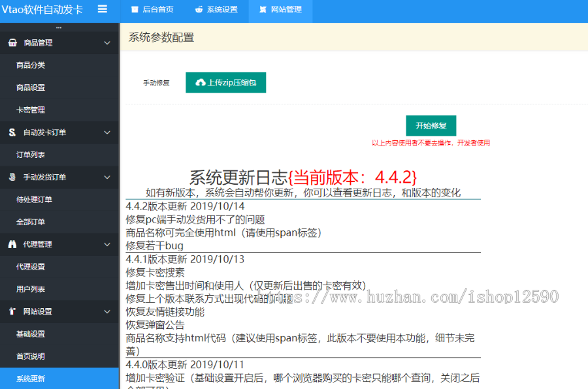The width and height of the screenshot is (588, 389).
Task: Click the 代理管理 group label
Action: point(37,244)
